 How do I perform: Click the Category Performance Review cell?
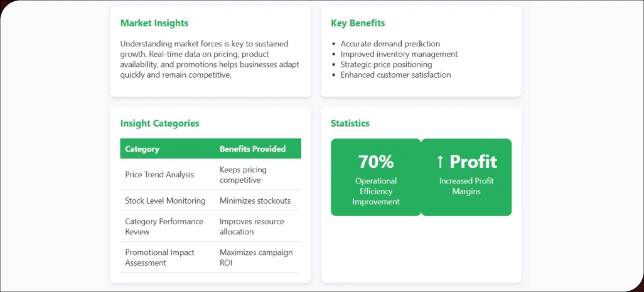pyautogui.click(x=164, y=226)
